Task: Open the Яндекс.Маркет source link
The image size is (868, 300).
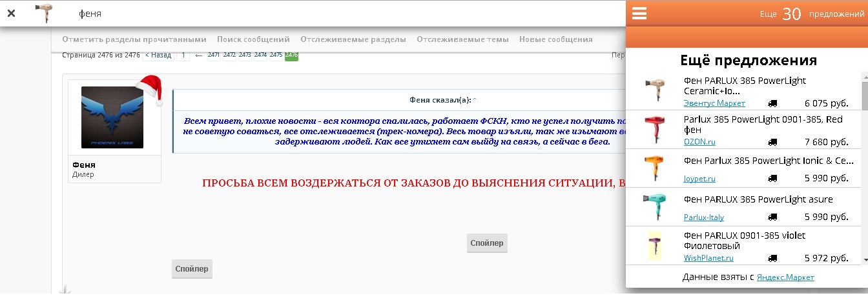Action: [785, 277]
